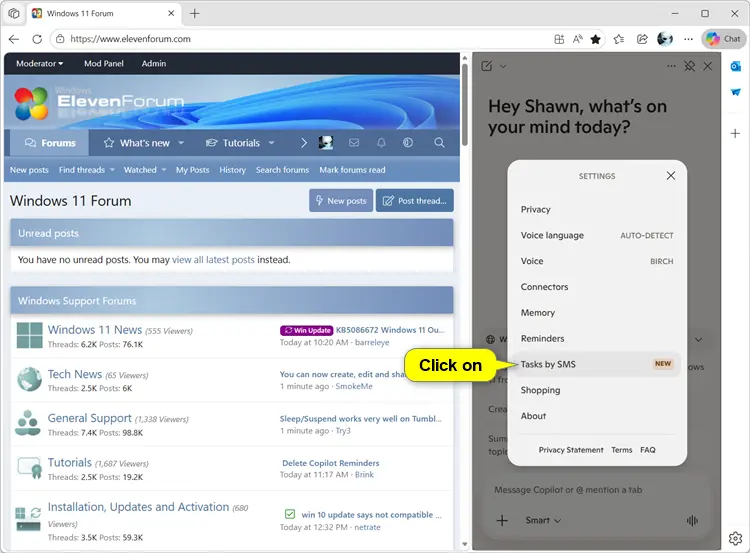This screenshot has height=553, width=750.
Task: Open the blue Telegram-like sidebar app
Action: (735, 92)
